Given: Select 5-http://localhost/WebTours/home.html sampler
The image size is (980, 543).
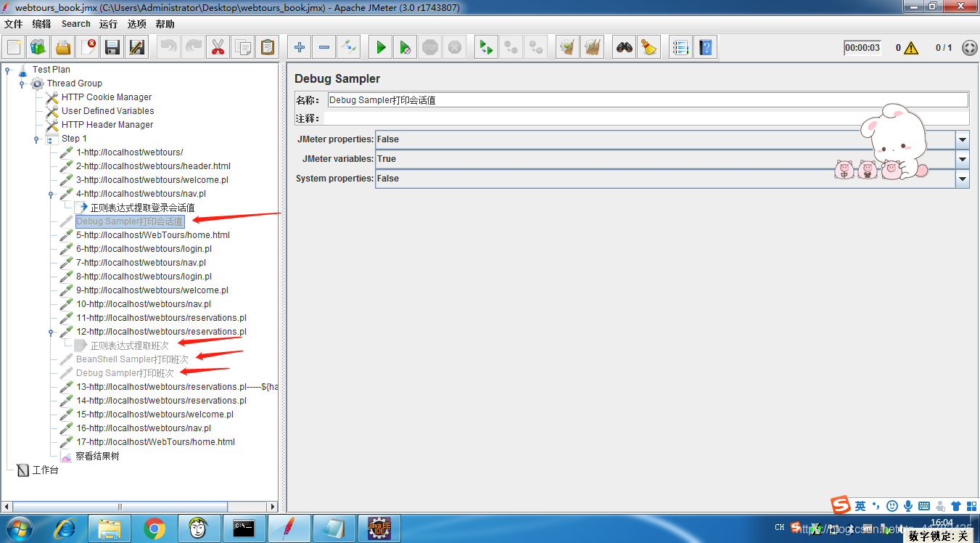Looking at the screenshot, I should [x=153, y=235].
